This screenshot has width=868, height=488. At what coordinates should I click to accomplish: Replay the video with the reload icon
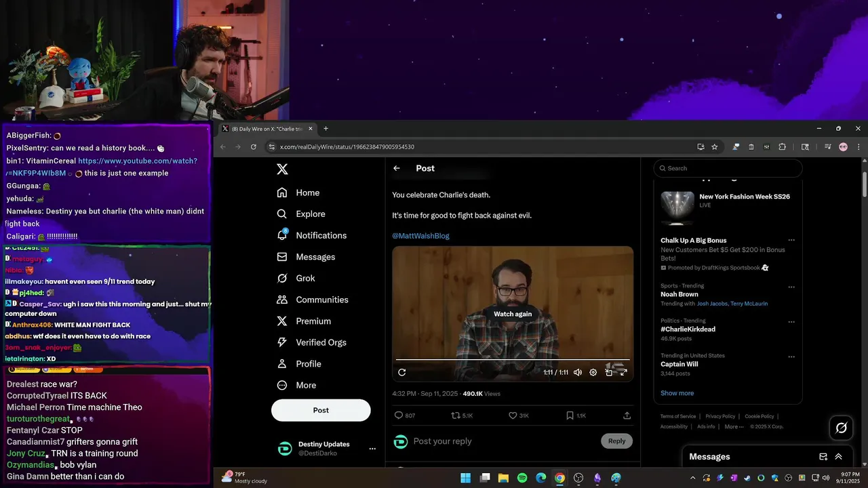click(x=401, y=372)
